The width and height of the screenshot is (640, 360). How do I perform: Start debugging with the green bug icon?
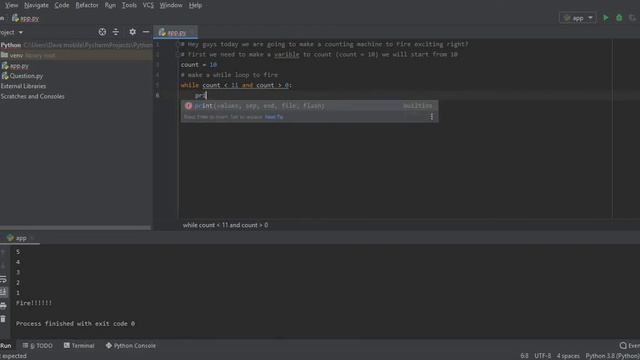(x=619, y=18)
